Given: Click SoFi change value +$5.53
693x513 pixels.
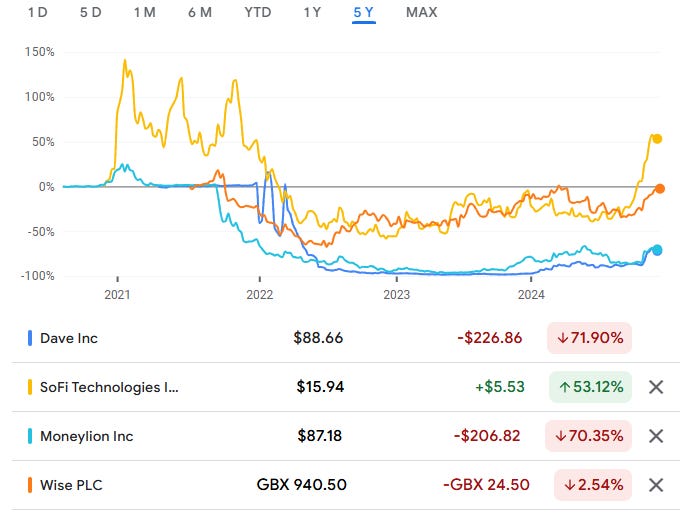Looking at the screenshot, I should pyautogui.click(x=500, y=387).
